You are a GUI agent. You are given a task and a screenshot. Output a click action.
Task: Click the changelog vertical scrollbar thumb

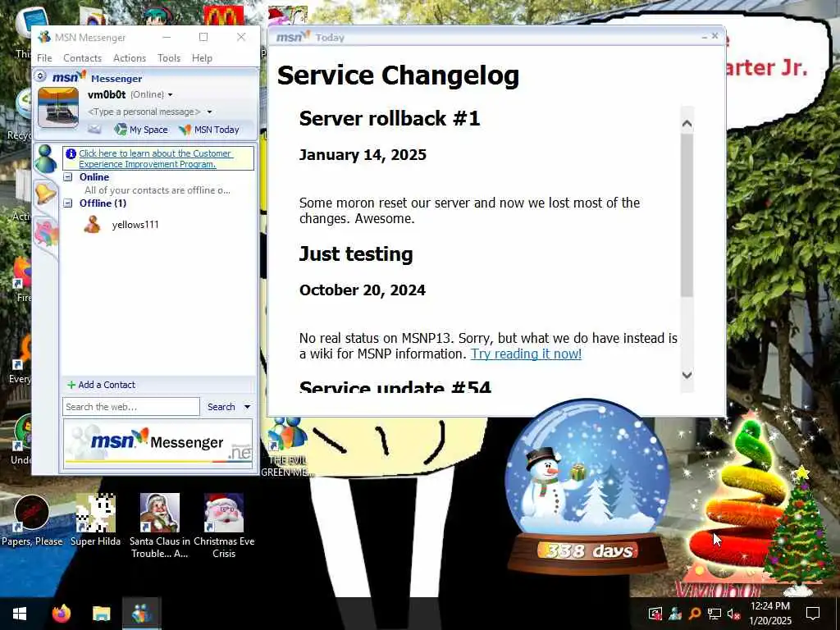(687, 214)
